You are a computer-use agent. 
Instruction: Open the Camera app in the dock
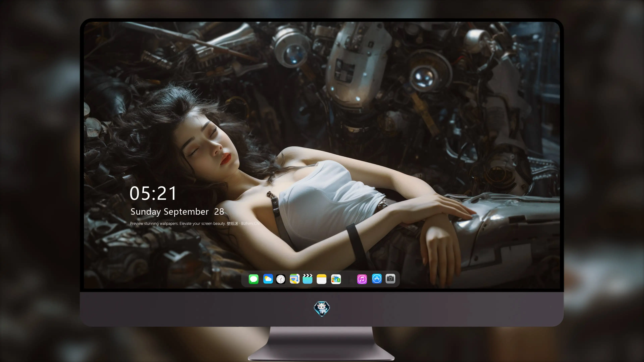(x=390, y=279)
